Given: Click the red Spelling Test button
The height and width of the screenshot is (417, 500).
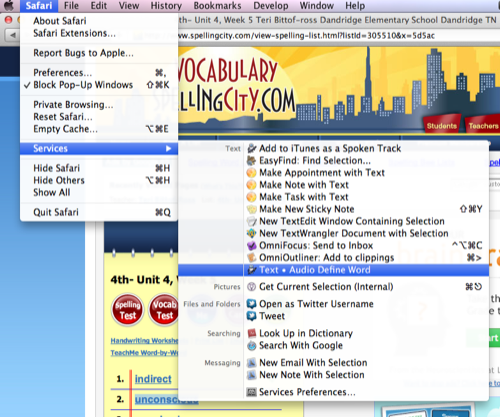Looking at the screenshot, I should coord(128,310).
